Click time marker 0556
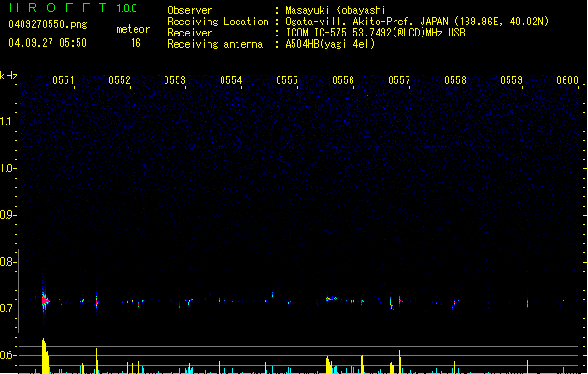The height and width of the screenshot is (374, 588). (x=343, y=80)
